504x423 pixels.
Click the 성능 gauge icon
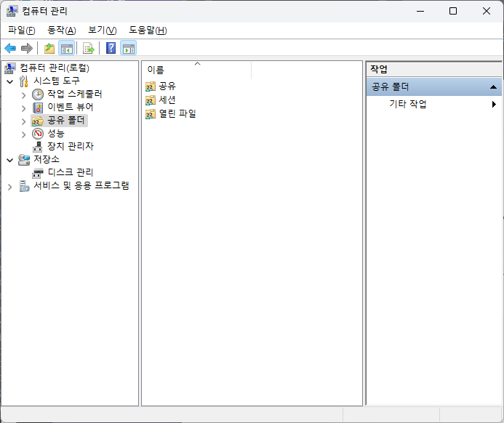(x=38, y=134)
